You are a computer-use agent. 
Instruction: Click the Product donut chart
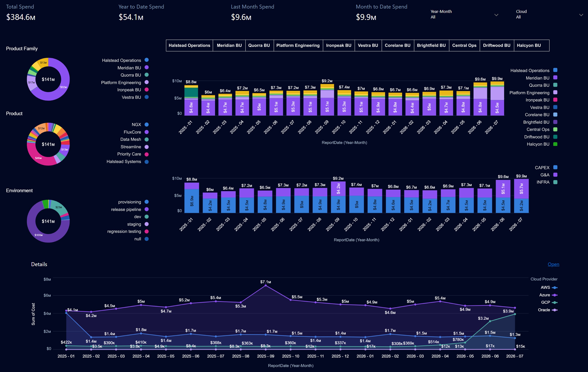(x=48, y=144)
